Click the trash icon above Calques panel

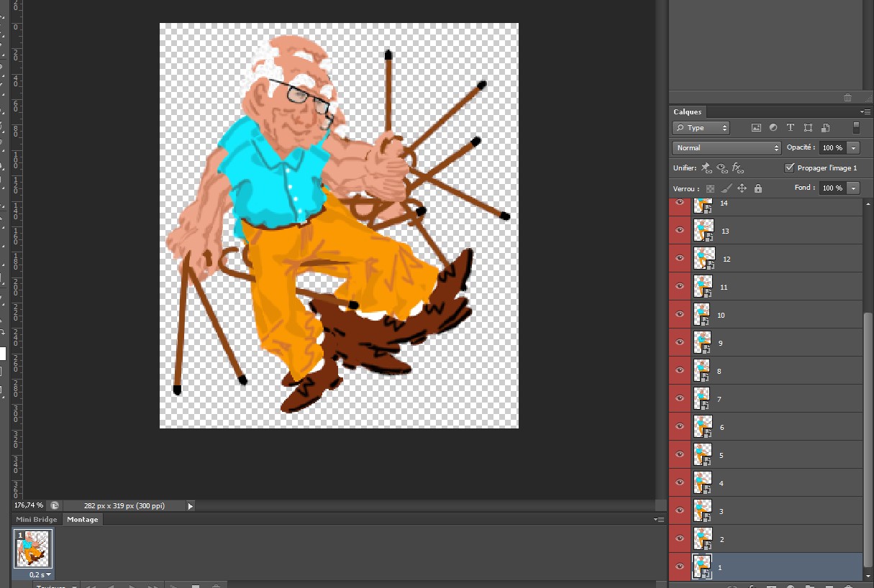847,98
